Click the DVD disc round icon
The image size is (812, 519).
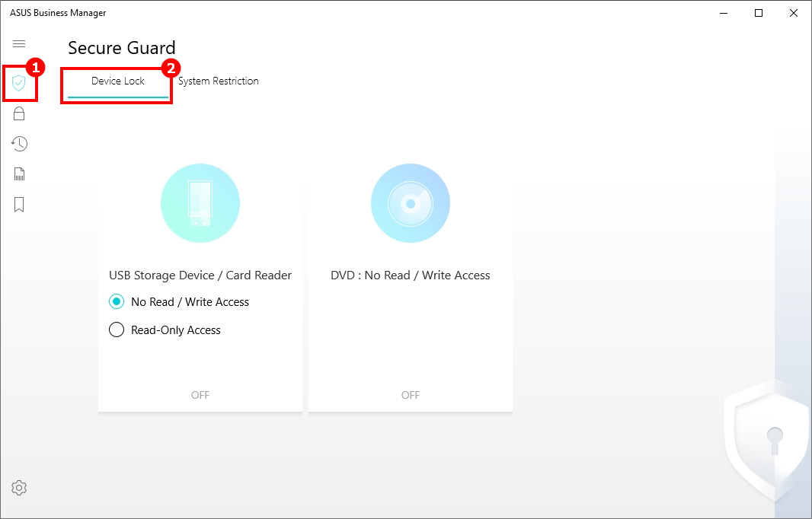[411, 203]
